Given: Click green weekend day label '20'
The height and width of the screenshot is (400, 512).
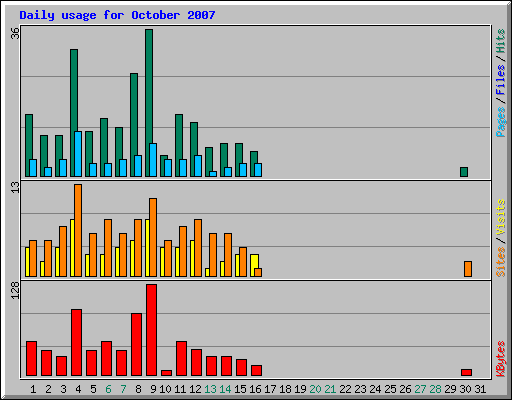Looking at the screenshot, I should click(x=315, y=389).
